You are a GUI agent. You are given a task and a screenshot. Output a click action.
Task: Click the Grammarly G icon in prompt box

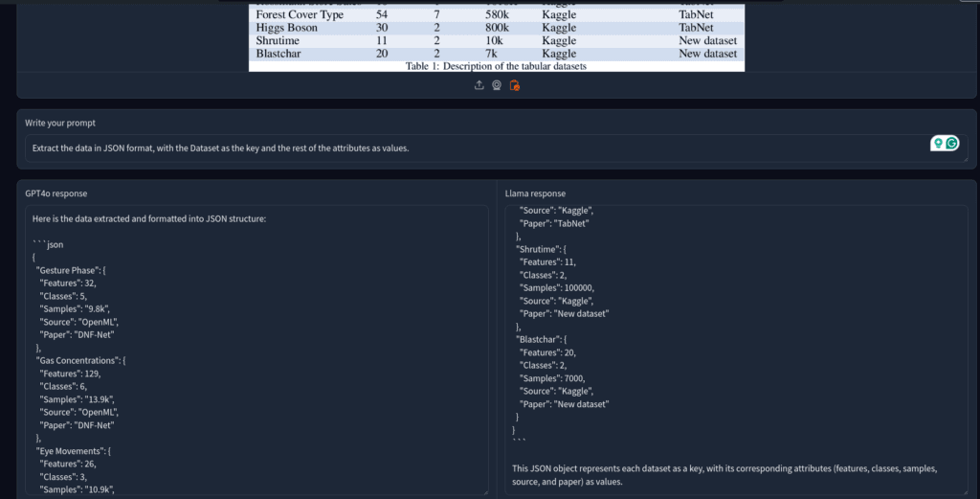(x=951, y=144)
